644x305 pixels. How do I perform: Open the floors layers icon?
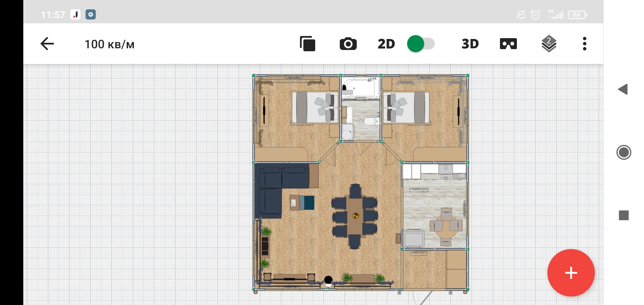click(x=549, y=44)
